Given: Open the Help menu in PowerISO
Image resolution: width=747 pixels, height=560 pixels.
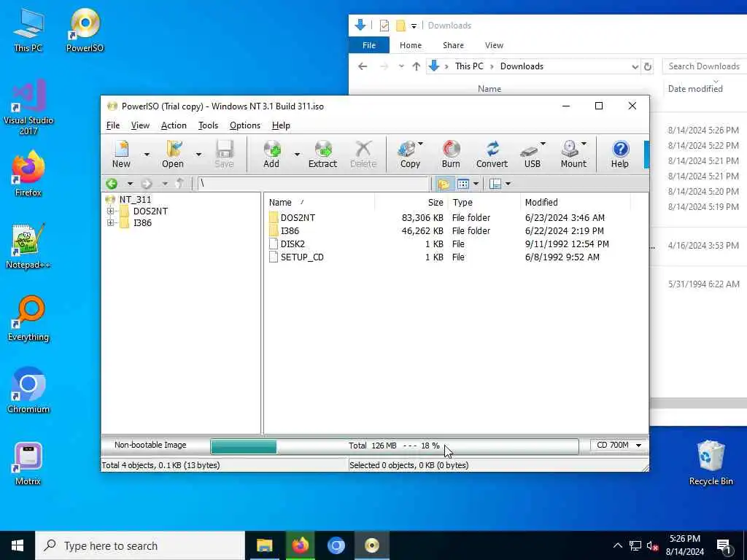Looking at the screenshot, I should coord(281,125).
